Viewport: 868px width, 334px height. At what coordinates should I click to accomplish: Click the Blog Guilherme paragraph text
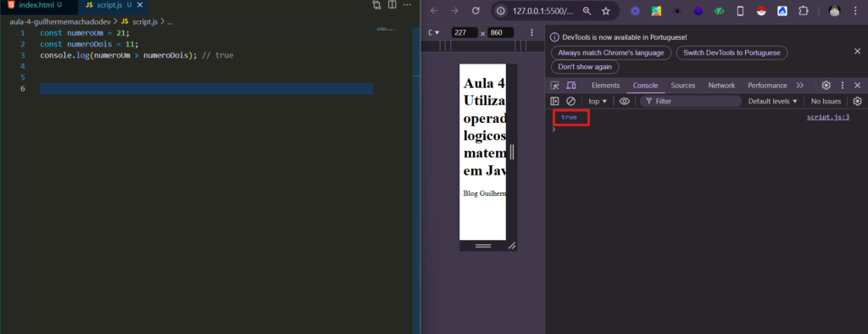484,193
